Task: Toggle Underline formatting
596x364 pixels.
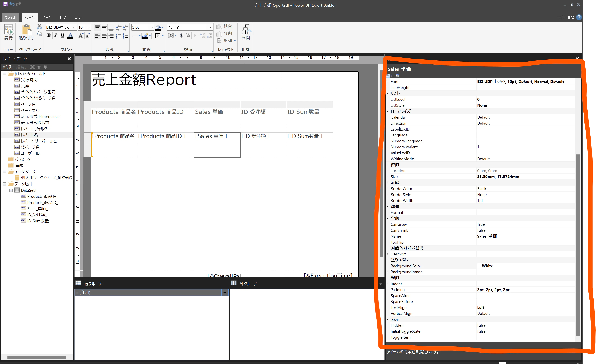Action: pos(62,35)
